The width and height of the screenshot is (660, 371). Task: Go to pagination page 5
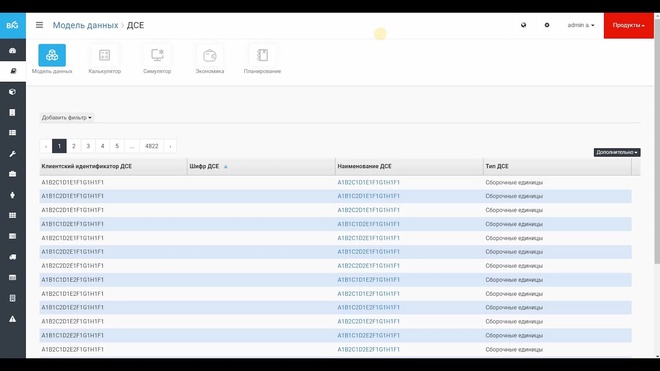coord(117,146)
